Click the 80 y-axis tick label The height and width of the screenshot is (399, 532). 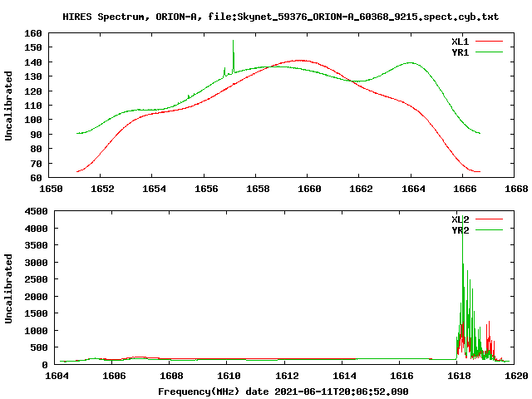click(x=36, y=149)
